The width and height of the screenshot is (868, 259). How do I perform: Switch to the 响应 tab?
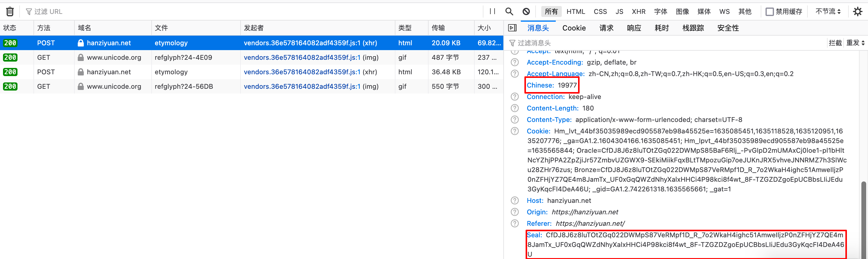click(634, 28)
